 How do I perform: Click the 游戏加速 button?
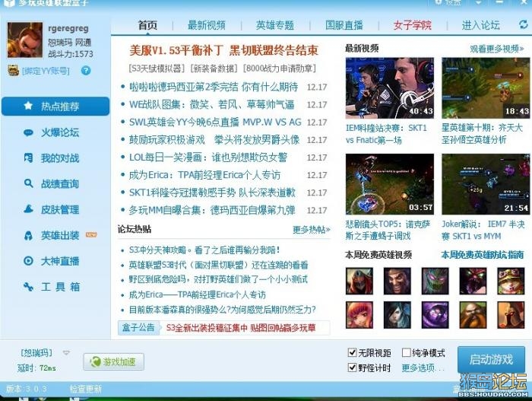tap(114, 362)
